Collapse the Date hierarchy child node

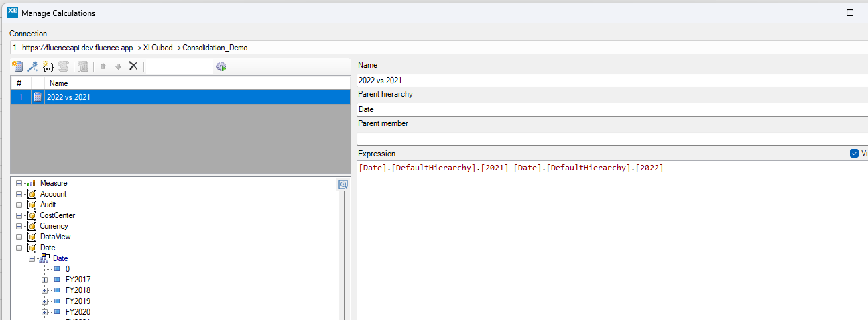click(32, 258)
